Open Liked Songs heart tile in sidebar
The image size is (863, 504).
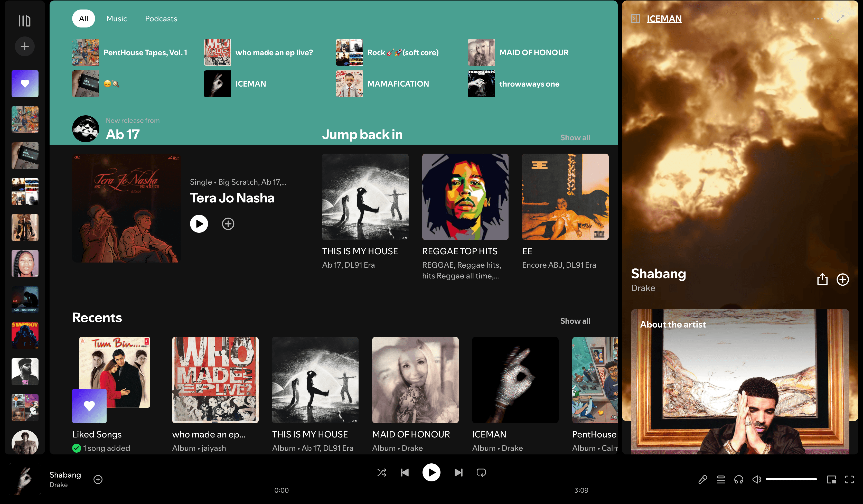pos(25,83)
